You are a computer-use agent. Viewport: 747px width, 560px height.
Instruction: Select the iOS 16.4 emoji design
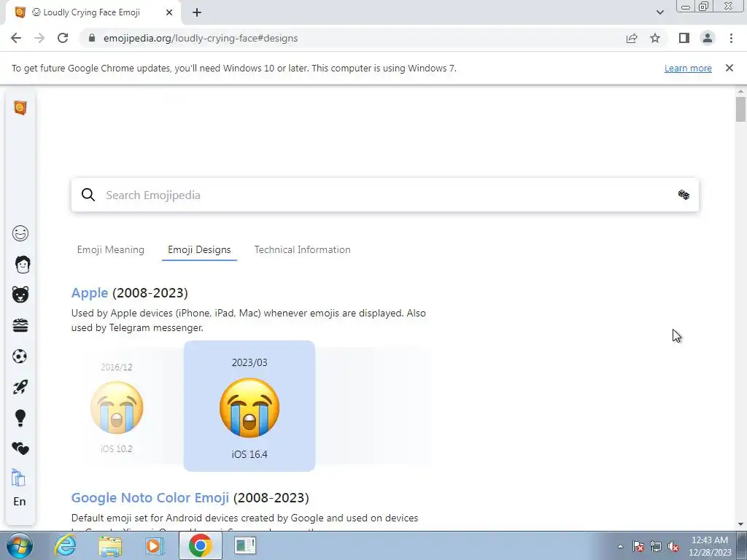click(249, 406)
